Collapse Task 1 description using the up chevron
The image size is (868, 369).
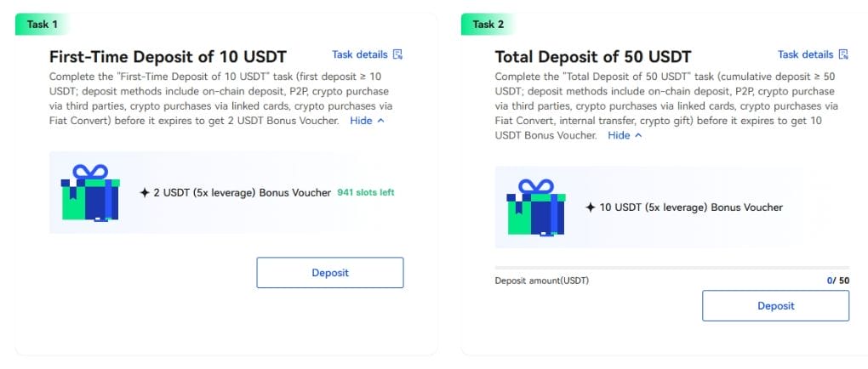tap(380, 121)
